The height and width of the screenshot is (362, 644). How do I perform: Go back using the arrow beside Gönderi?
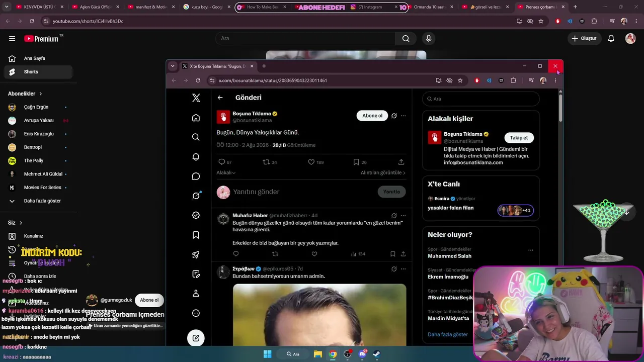pos(220,98)
